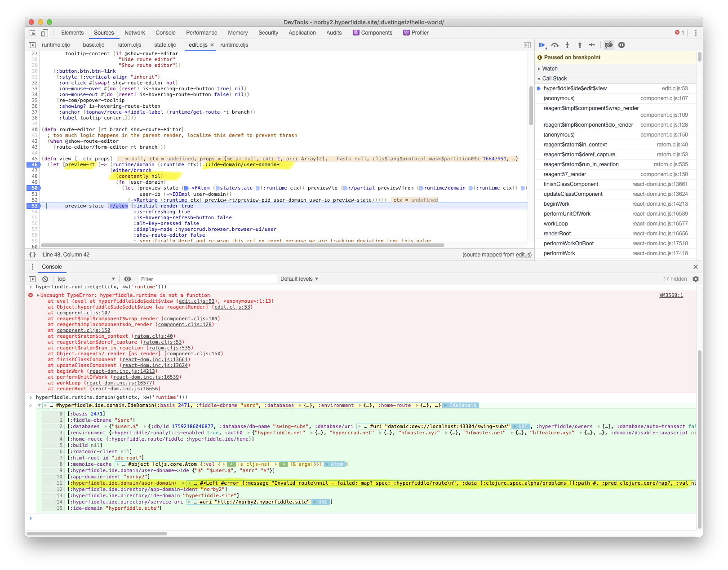Switch to the Components tab

click(x=373, y=33)
